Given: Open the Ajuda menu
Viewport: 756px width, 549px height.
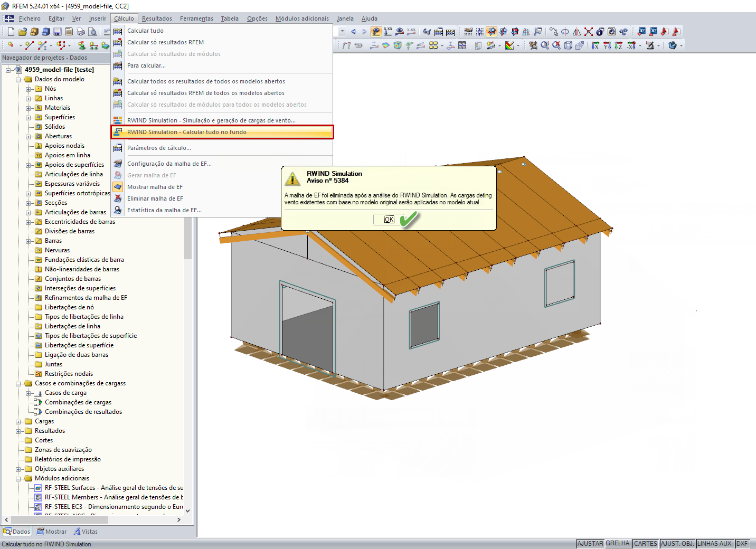Looking at the screenshot, I should pyautogui.click(x=370, y=18).
